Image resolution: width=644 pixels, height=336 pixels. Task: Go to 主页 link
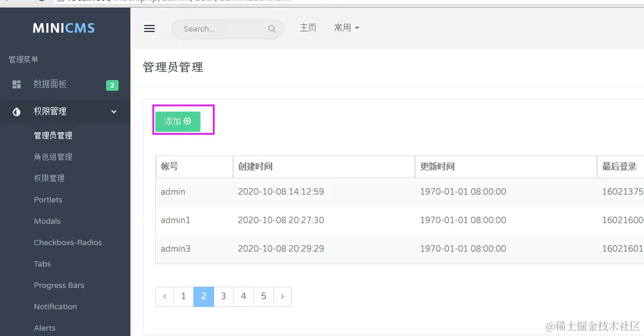tap(308, 27)
